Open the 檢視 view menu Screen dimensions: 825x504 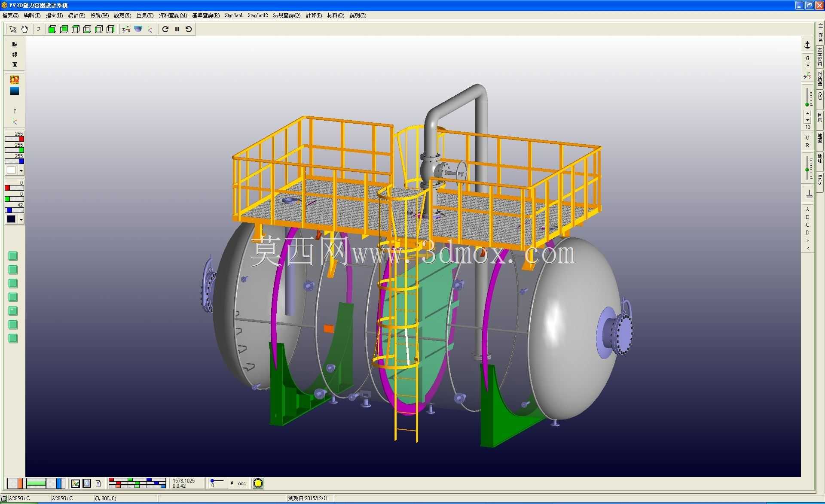(x=99, y=15)
